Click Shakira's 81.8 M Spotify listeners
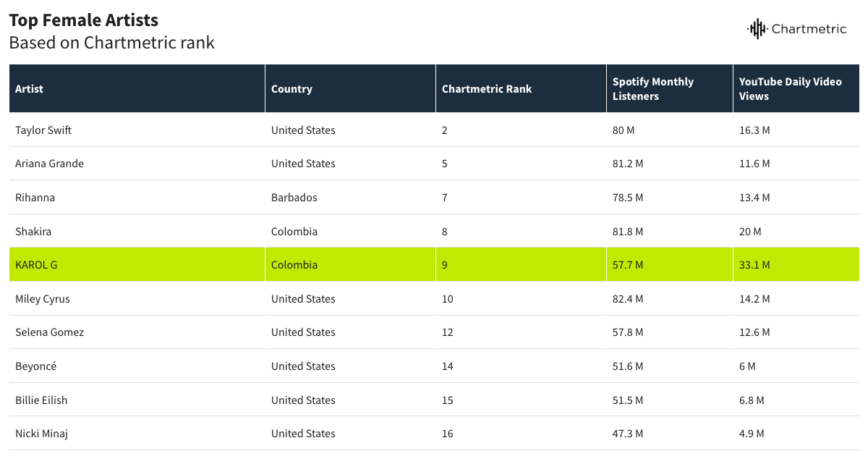 [627, 232]
